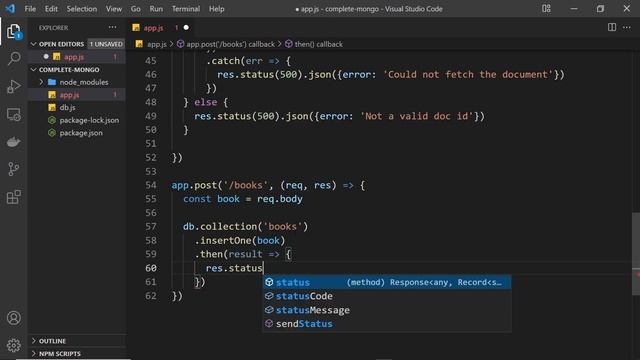Open Run and Debug view
This screenshot has height=360, width=640.
click(13, 87)
